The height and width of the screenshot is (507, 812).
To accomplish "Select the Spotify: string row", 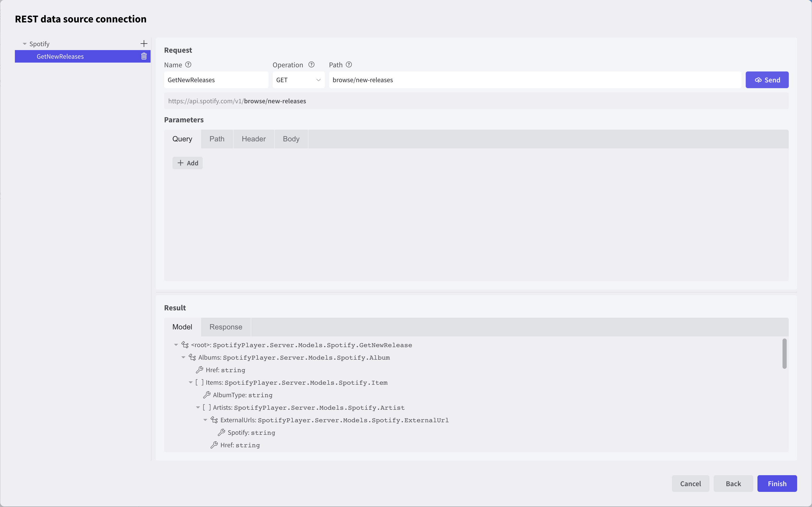I will tap(251, 433).
